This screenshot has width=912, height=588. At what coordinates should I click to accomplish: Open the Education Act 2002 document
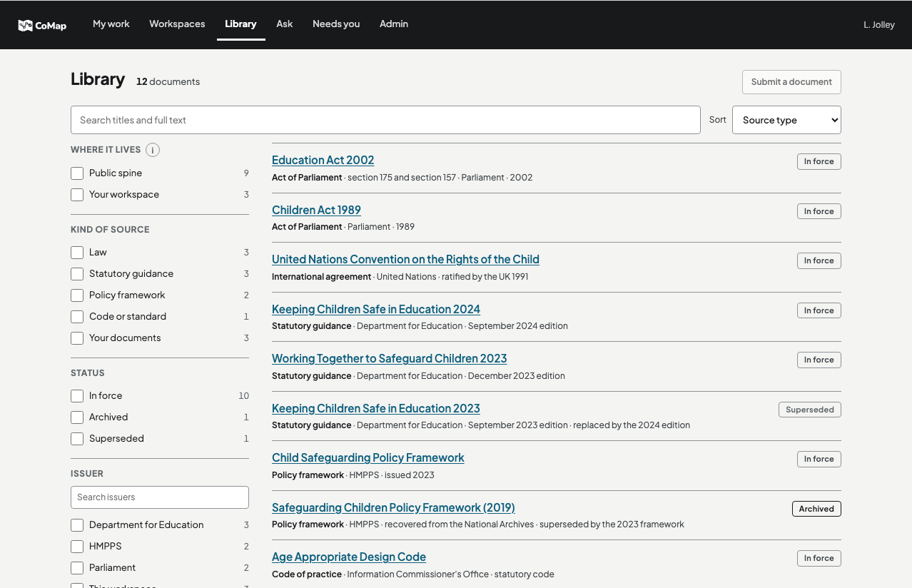coord(323,161)
